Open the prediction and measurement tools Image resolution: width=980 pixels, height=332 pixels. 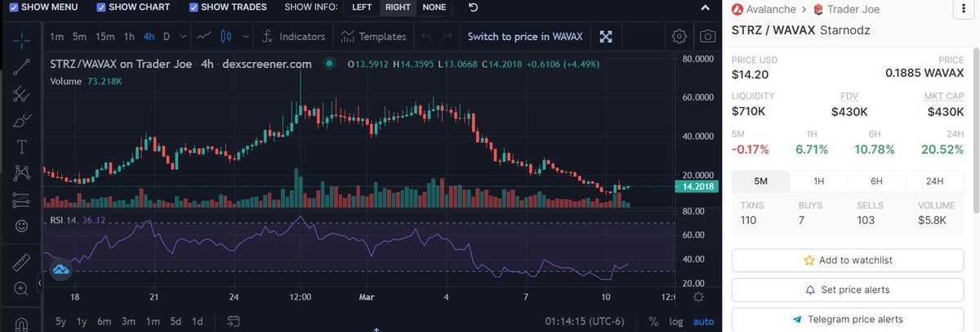coord(21,199)
